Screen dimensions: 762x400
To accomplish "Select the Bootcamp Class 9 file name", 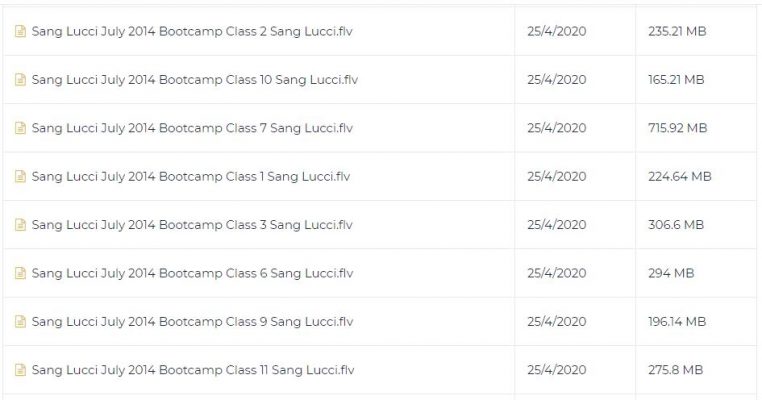I will click(192, 322).
